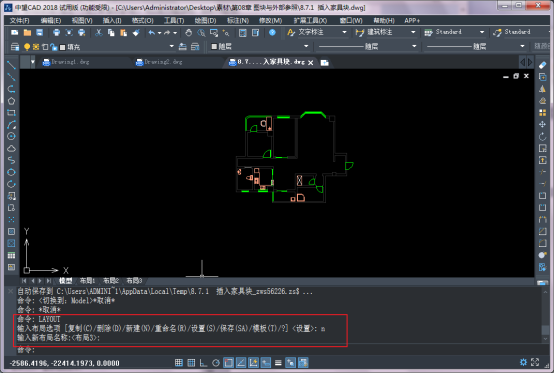Click the Print icon in toolbar
Screen dimensions: 554x374
coord(57,33)
